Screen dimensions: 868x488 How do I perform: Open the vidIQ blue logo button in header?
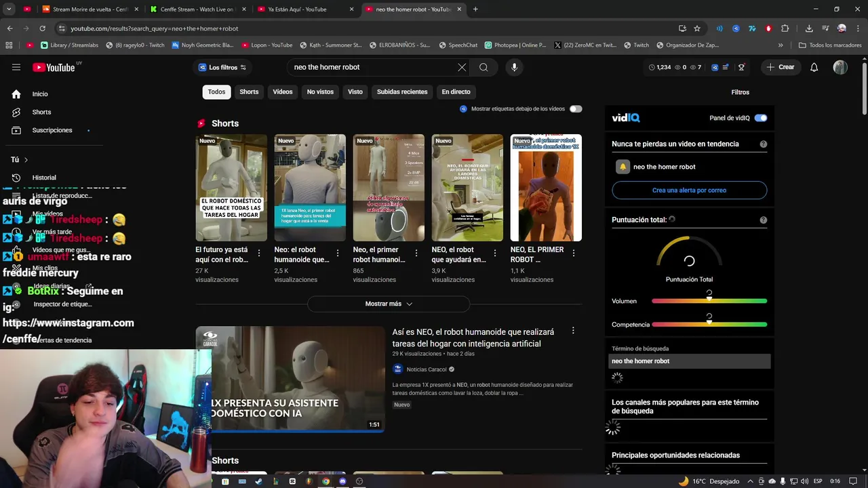[x=713, y=67]
